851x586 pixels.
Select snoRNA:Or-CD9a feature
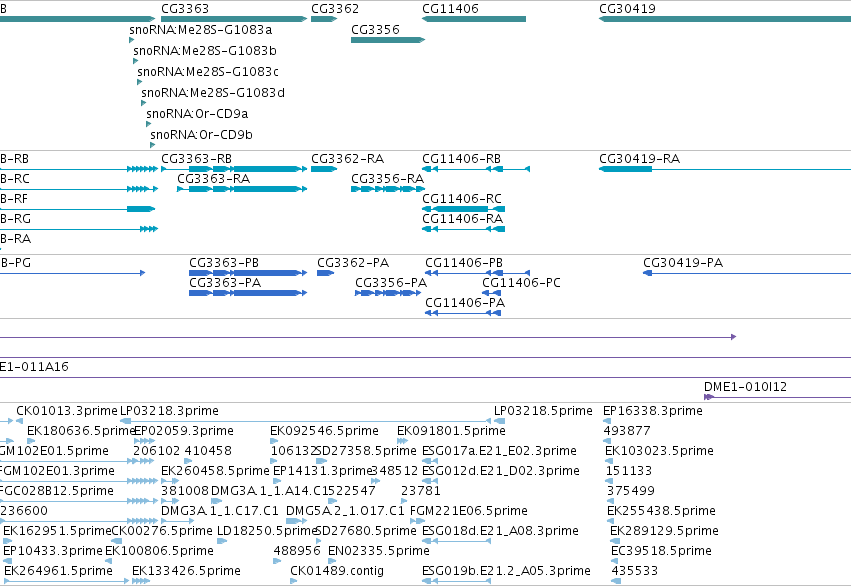coord(197,114)
